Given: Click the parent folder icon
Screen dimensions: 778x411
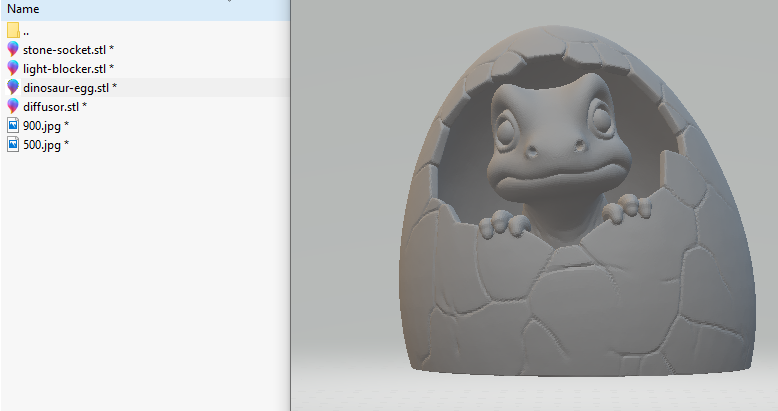Looking at the screenshot, I should (13, 30).
